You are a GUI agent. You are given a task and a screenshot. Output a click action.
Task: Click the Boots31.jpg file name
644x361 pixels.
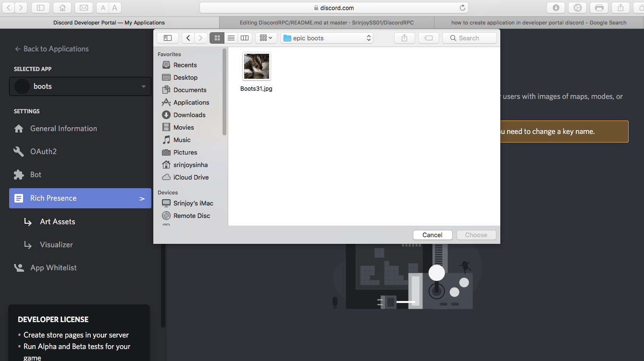(x=256, y=89)
